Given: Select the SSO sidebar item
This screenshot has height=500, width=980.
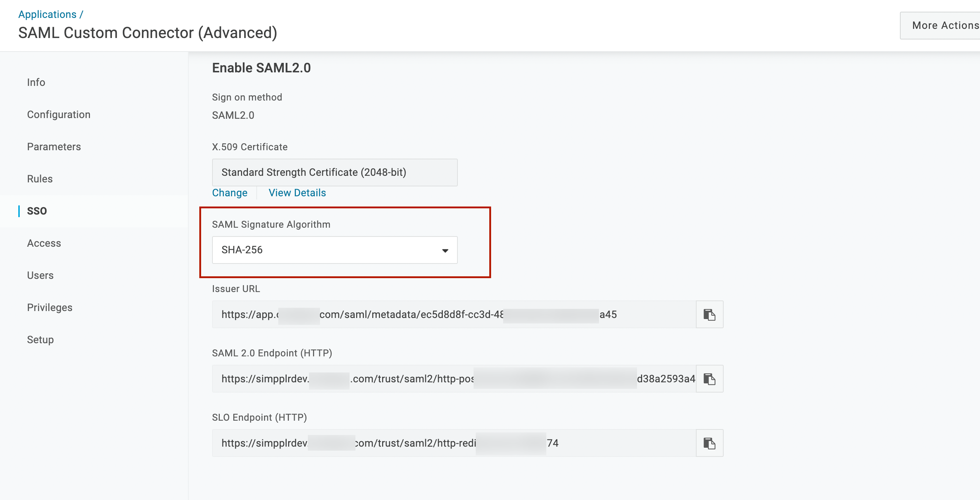Looking at the screenshot, I should click(37, 211).
